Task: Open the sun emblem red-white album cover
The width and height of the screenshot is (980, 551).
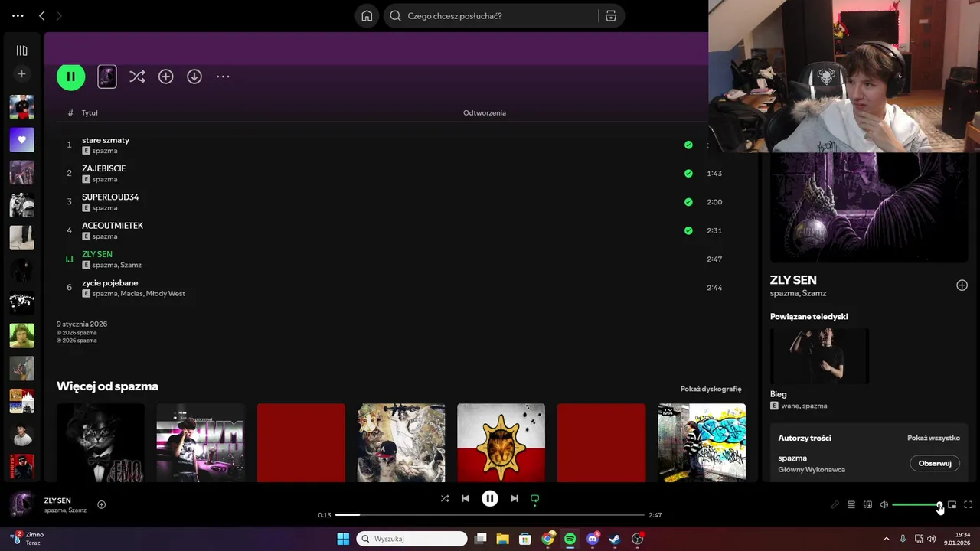Action: (x=501, y=443)
